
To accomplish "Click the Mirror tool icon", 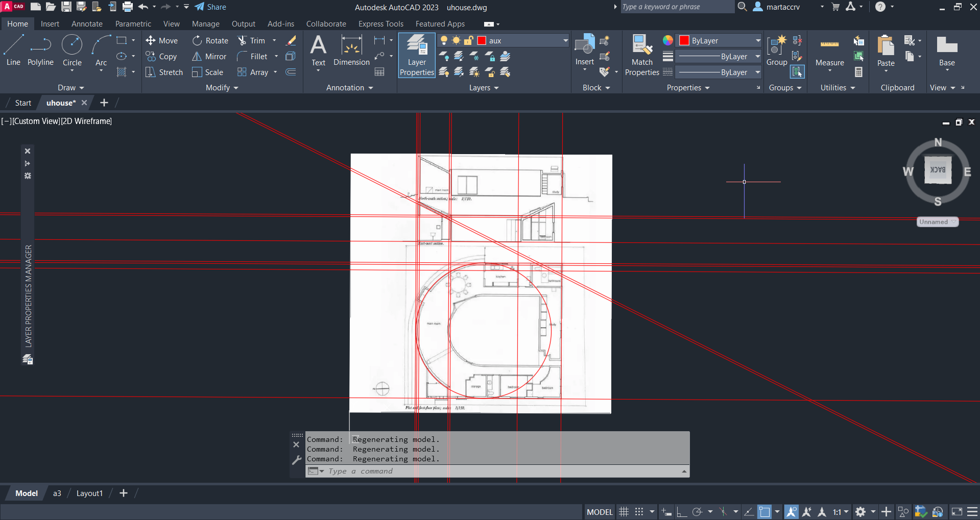I will [197, 57].
